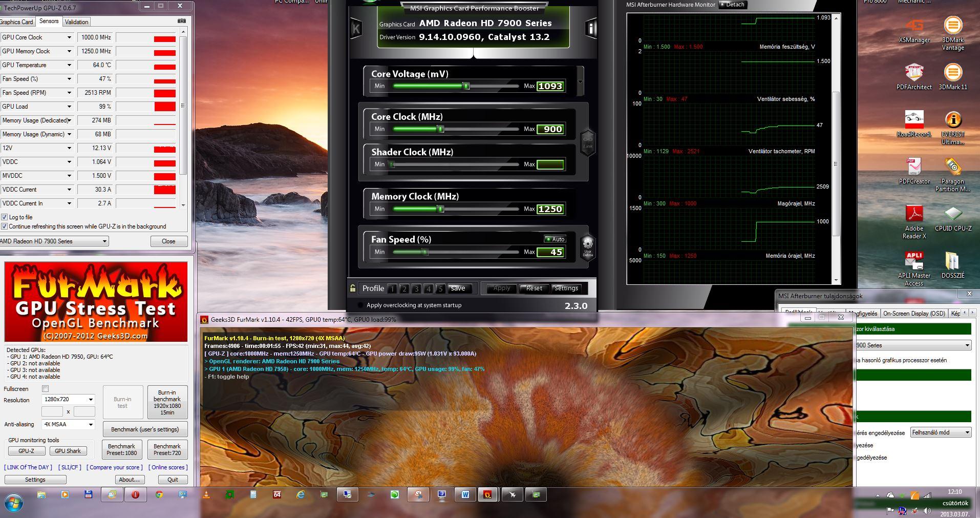
Task: Switch to FurMark taskbar icon
Action: [x=488, y=494]
